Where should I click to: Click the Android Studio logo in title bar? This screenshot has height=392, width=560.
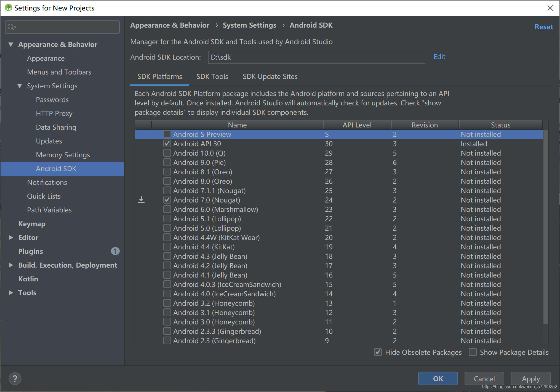click(x=9, y=8)
